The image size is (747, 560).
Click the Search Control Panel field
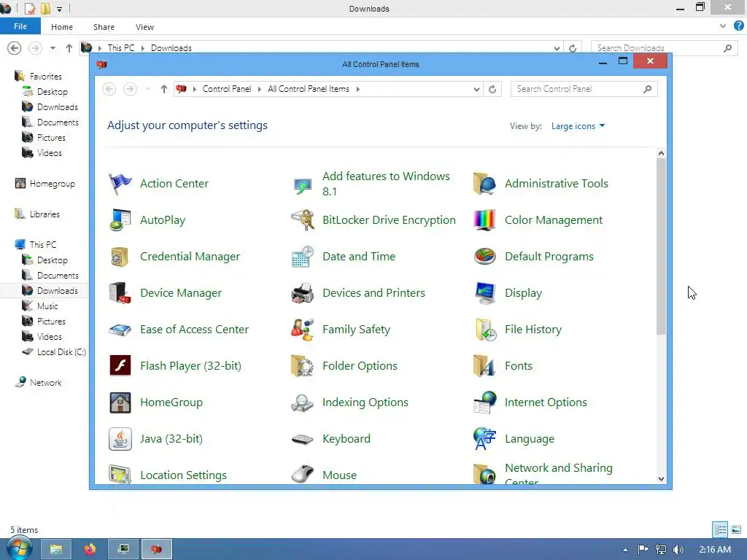point(584,89)
